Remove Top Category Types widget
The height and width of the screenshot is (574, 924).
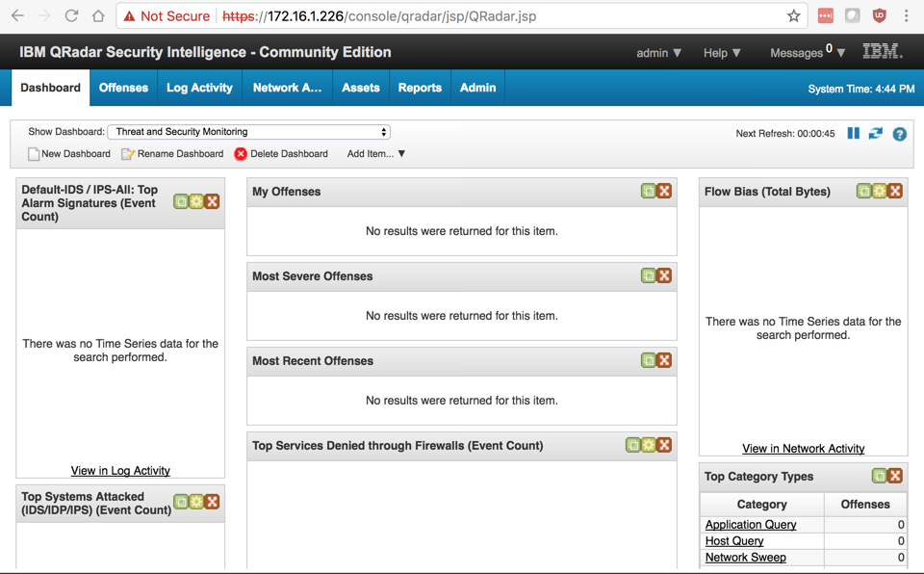pyautogui.click(x=895, y=476)
